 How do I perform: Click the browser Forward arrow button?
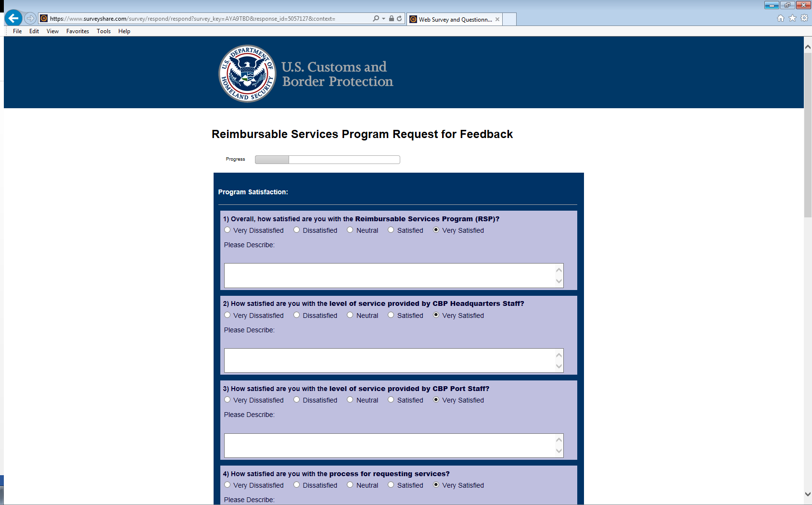point(30,18)
